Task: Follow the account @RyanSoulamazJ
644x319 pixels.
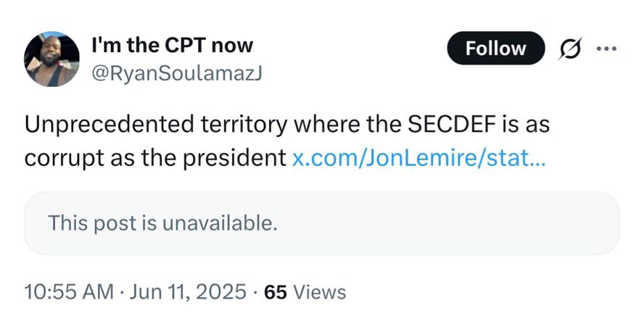Action: click(x=496, y=48)
